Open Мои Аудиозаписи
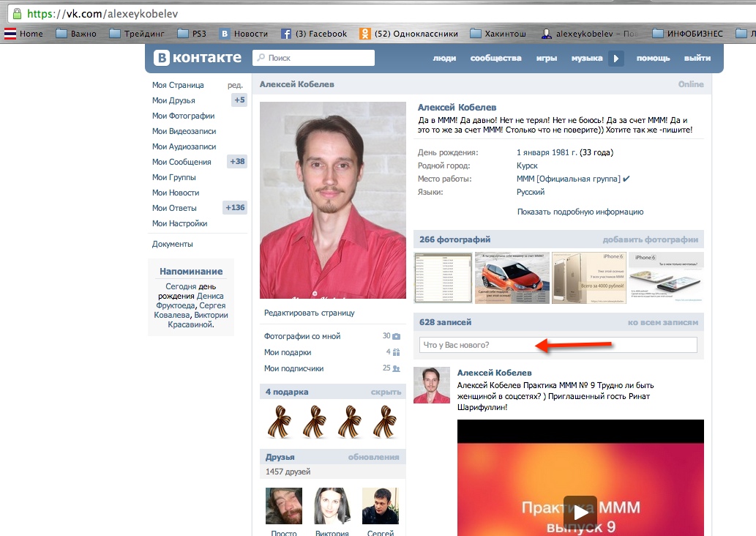 click(x=184, y=146)
